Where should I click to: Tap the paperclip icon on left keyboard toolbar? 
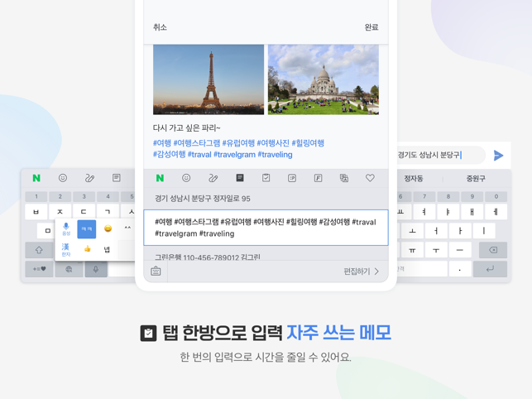(x=89, y=178)
